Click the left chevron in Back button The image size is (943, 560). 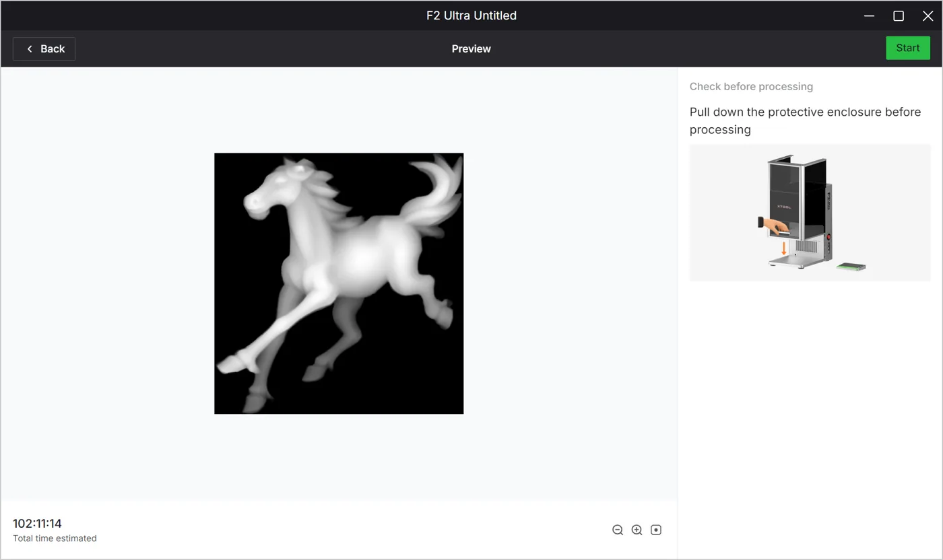pyautogui.click(x=30, y=48)
